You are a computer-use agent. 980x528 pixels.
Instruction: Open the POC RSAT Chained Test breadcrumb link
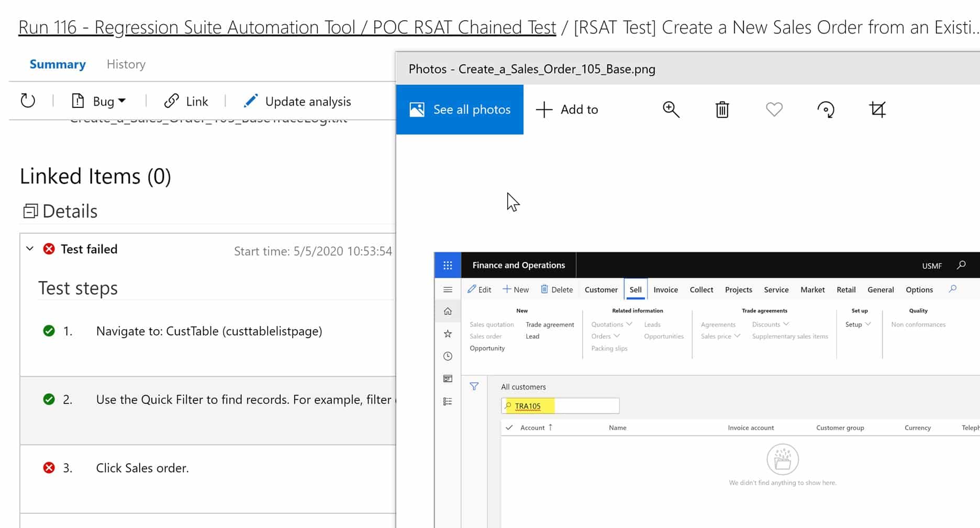464,27
